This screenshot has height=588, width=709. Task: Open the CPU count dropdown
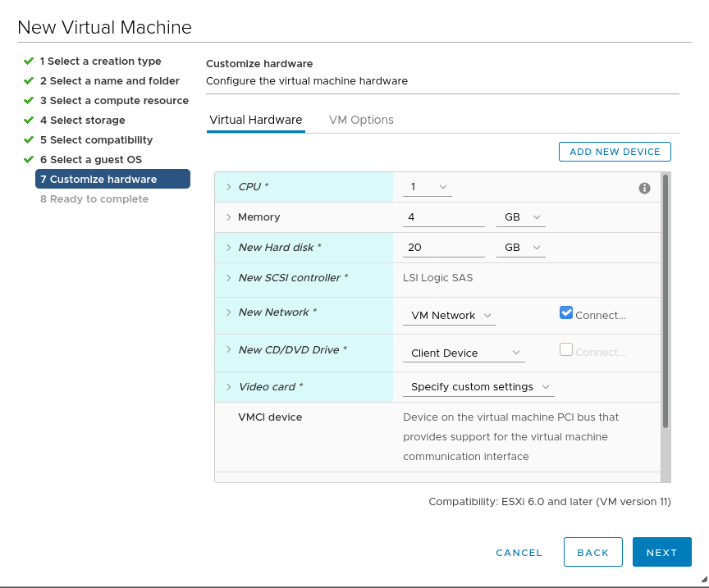(428, 187)
